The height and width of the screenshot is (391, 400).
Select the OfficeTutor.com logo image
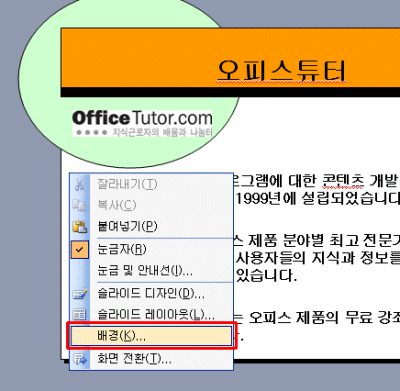(x=142, y=123)
